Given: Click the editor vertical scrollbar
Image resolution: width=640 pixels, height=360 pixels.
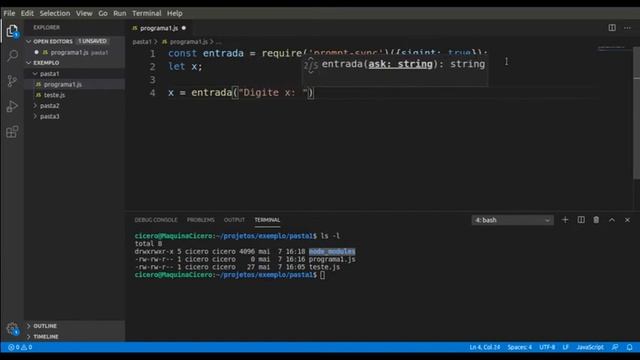Looking at the screenshot, I should [x=636, y=112].
